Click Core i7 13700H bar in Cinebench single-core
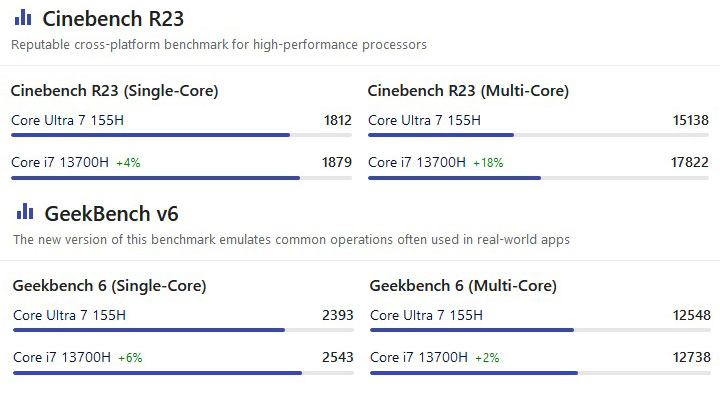720x397 pixels. point(181,178)
